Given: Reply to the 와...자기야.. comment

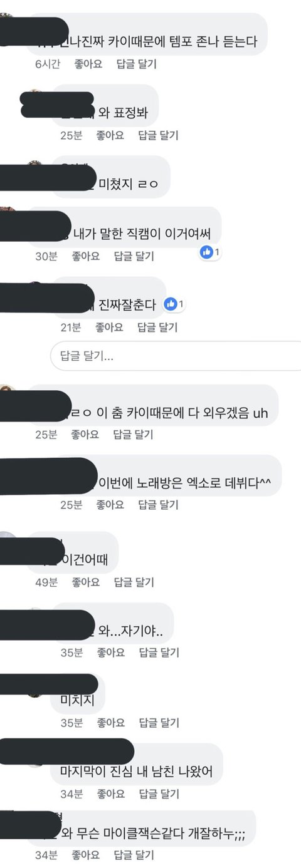Looking at the screenshot, I should click(x=157, y=653).
